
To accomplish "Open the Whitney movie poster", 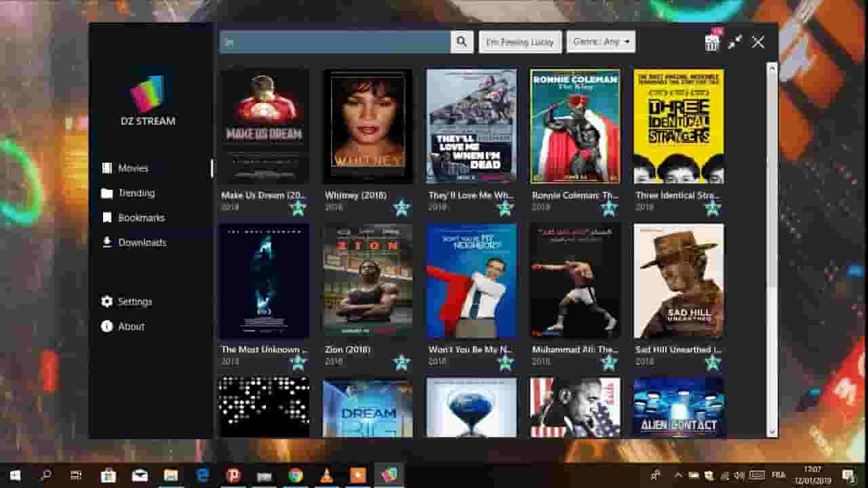I will coord(368,126).
